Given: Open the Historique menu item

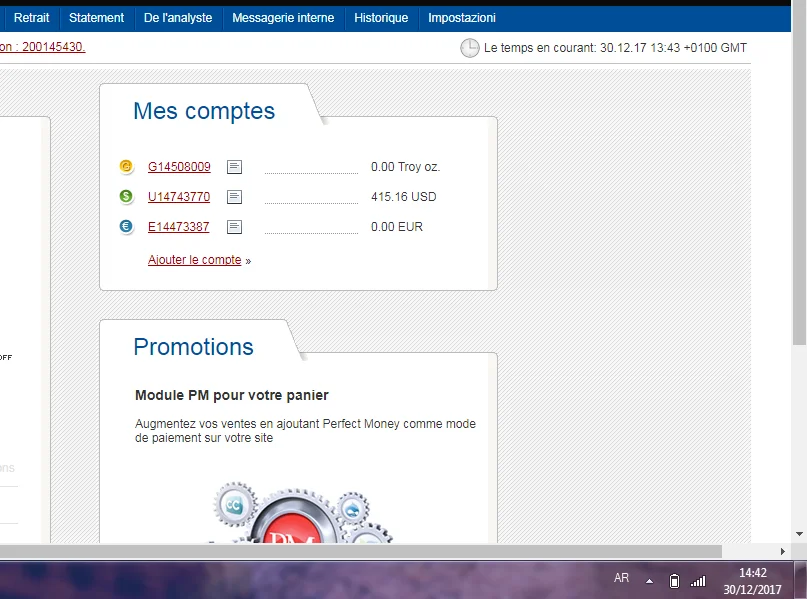Looking at the screenshot, I should tap(381, 18).
